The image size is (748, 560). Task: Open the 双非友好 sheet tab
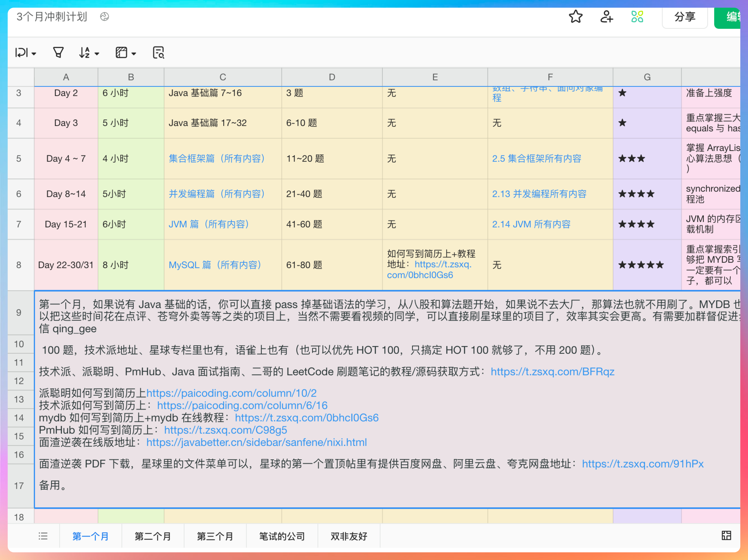[349, 536]
